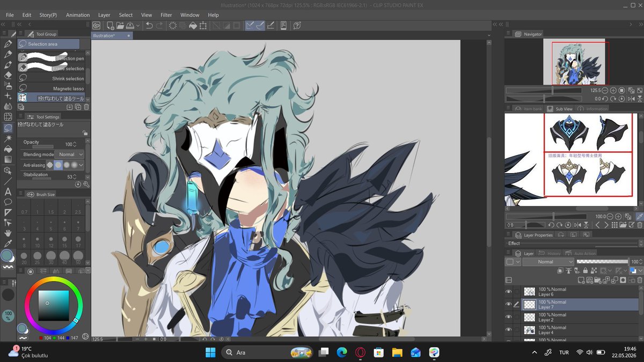644x362 pixels.
Task: Click the Undo arrow in the command bar
Action: (x=149, y=25)
